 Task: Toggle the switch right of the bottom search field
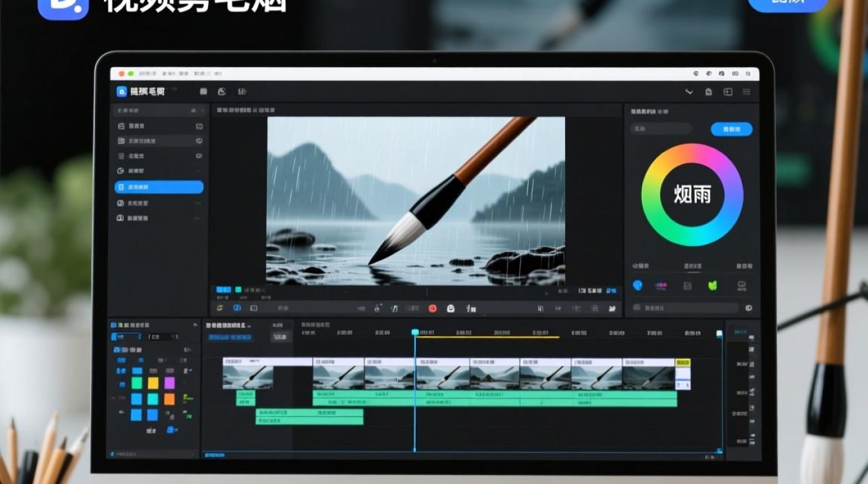point(749,308)
